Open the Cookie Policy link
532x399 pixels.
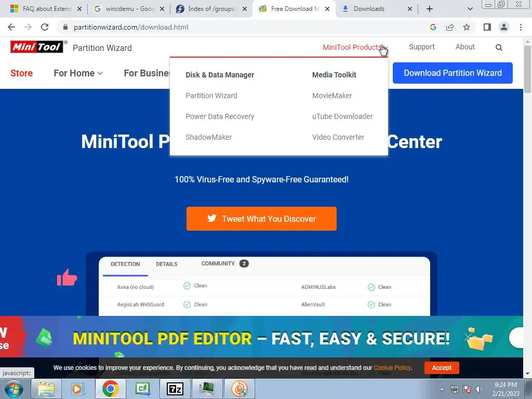pyautogui.click(x=392, y=368)
